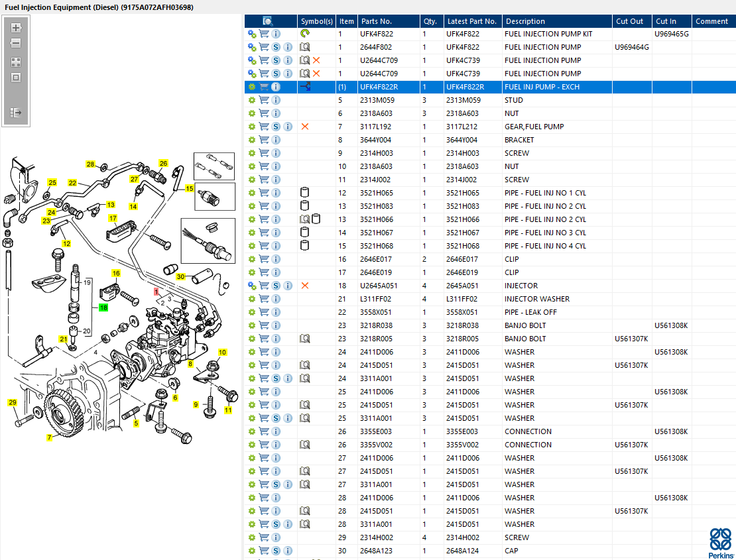Click S icon on CAP 2648A123 row
736x560 pixels.
coord(276,551)
